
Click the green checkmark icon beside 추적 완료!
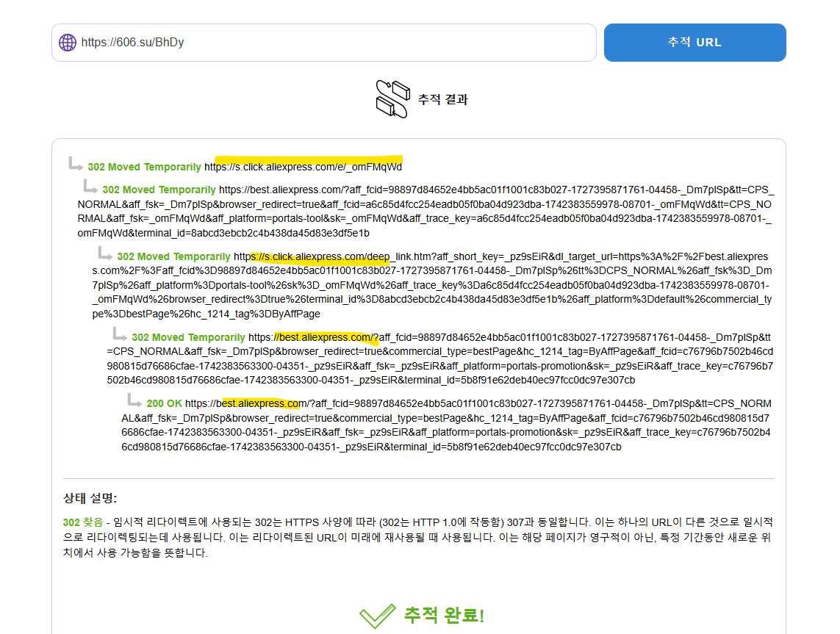[x=378, y=616]
